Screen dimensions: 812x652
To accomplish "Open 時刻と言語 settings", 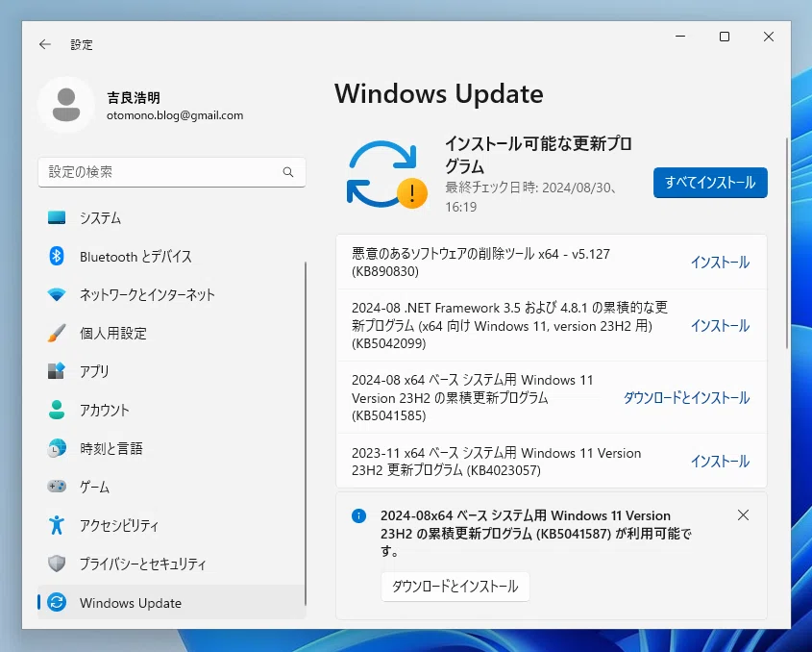I will pyautogui.click(x=171, y=448).
